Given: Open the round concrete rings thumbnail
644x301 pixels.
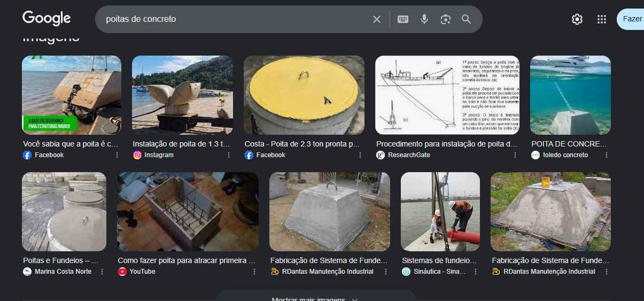Looking at the screenshot, I should click(64, 212).
